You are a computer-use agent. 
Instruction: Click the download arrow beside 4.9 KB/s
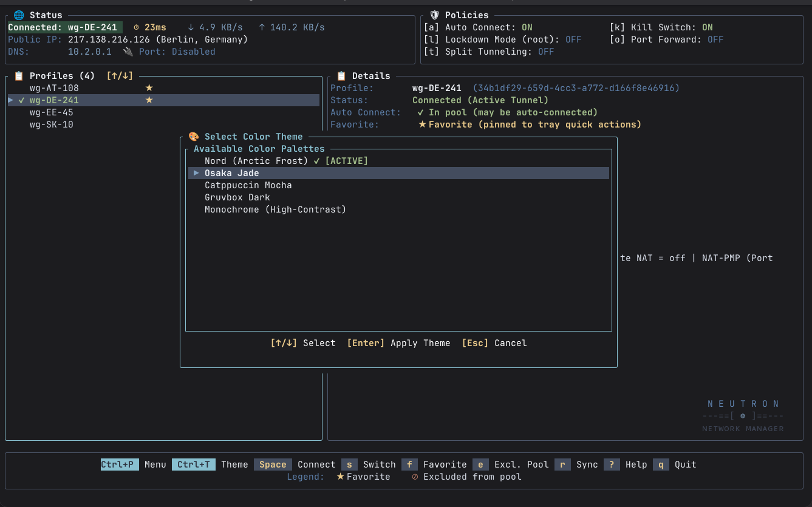point(191,27)
